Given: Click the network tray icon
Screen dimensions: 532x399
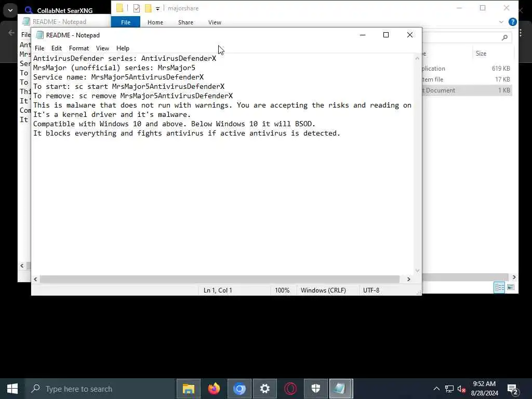Looking at the screenshot, I should point(449,389).
